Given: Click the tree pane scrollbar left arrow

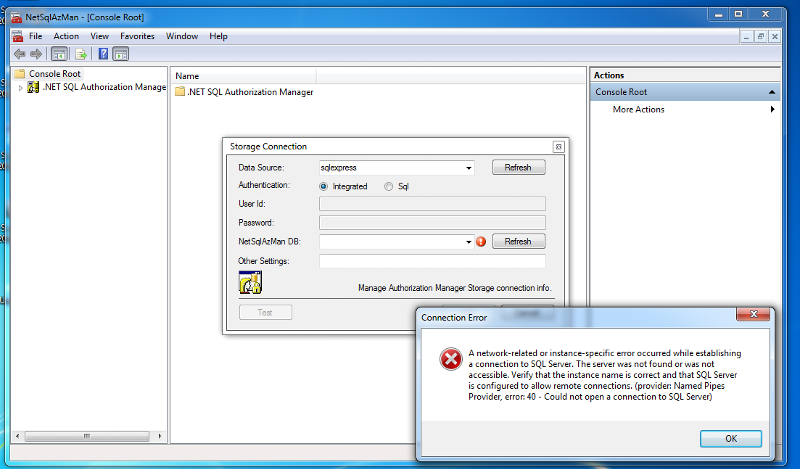Looking at the screenshot, I should pos(18,436).
